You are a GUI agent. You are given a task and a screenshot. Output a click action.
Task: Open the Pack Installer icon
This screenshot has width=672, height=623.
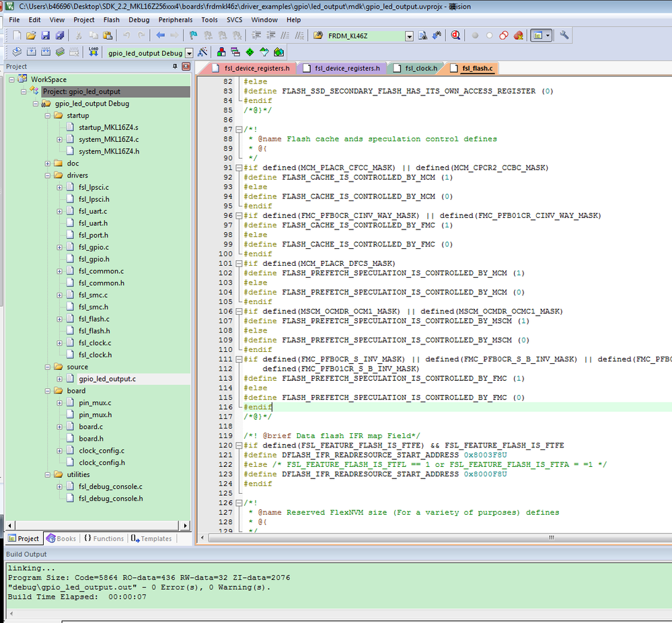pyautogui.click(x=279, y=52)
